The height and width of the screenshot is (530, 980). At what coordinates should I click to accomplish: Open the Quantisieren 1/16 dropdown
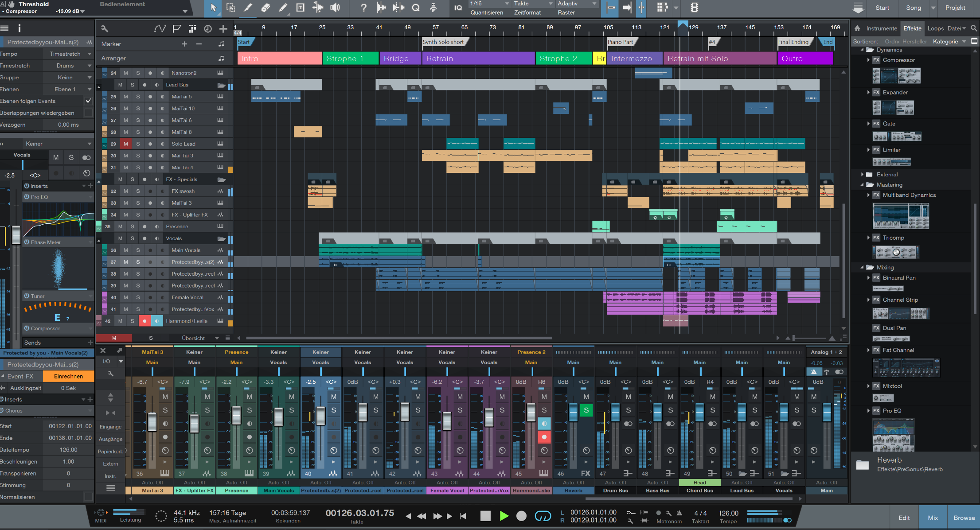pyautogui.click(x=489, y=4)
